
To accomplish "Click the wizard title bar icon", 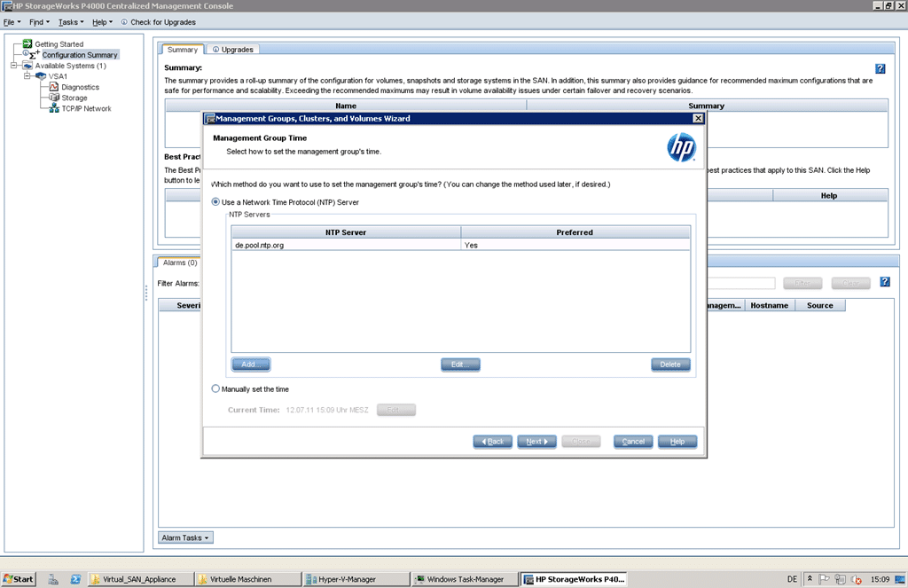I will click(210, 118).
